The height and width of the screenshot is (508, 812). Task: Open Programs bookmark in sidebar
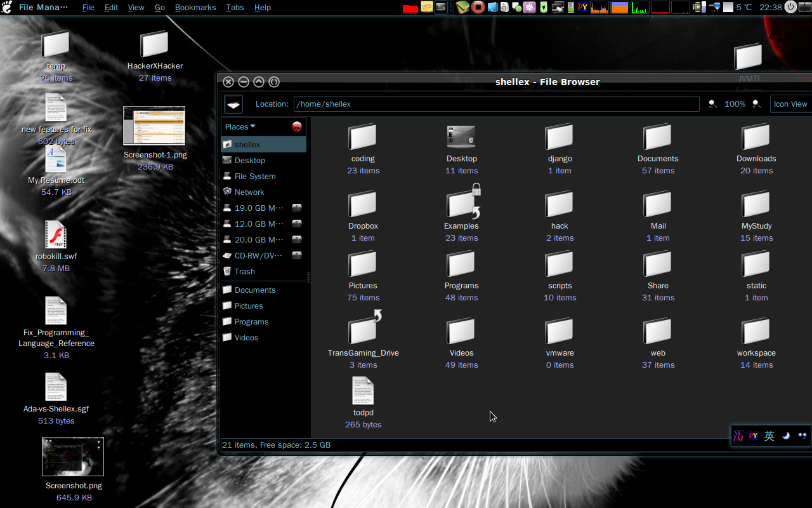click(x=263, y=321)
